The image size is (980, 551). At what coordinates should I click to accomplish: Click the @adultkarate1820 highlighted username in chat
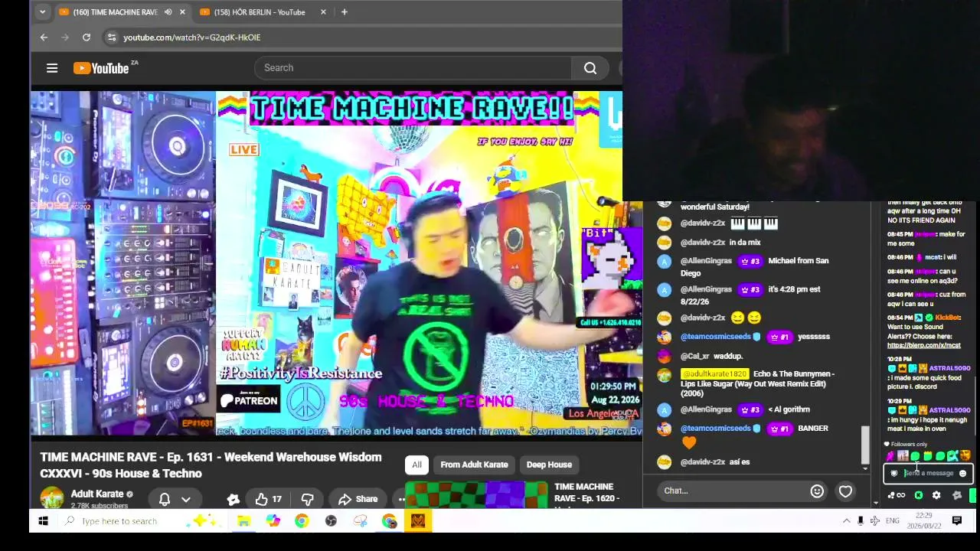[x=714, y=374]
